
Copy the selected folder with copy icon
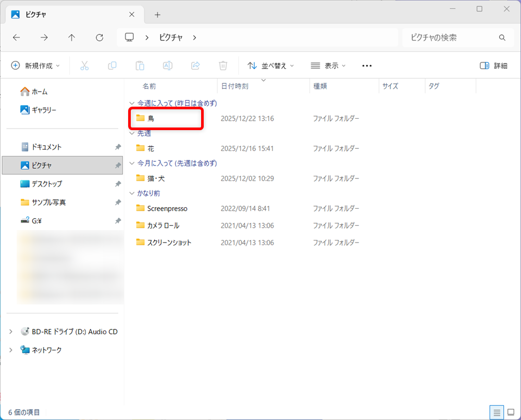point(112,66)
